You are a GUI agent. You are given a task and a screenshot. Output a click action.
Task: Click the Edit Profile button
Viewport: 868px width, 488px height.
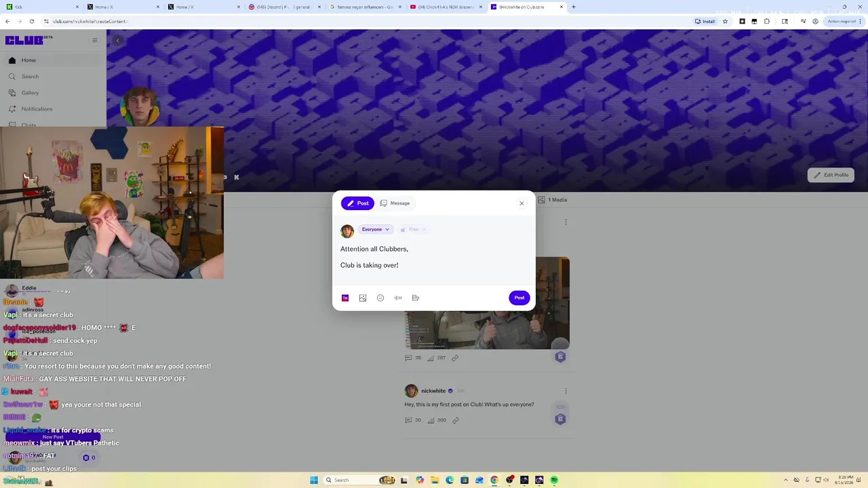pyautogui.click(x=831, y=175)
